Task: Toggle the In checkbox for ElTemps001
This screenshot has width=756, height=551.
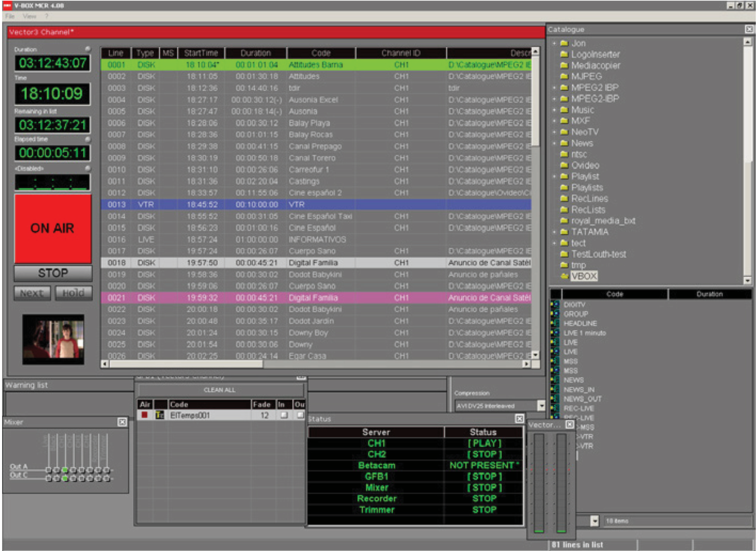Action: coord(284,415)
